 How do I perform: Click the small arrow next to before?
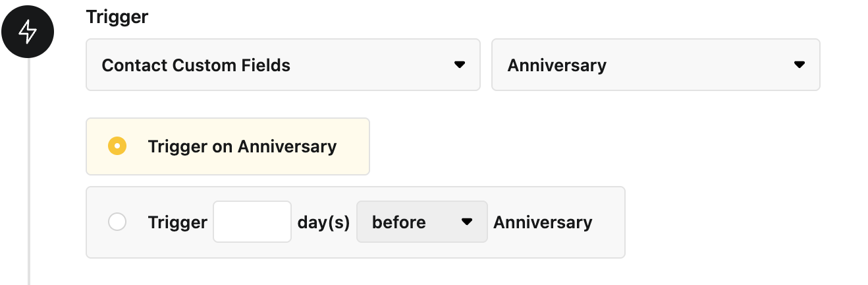pos(467,222)
